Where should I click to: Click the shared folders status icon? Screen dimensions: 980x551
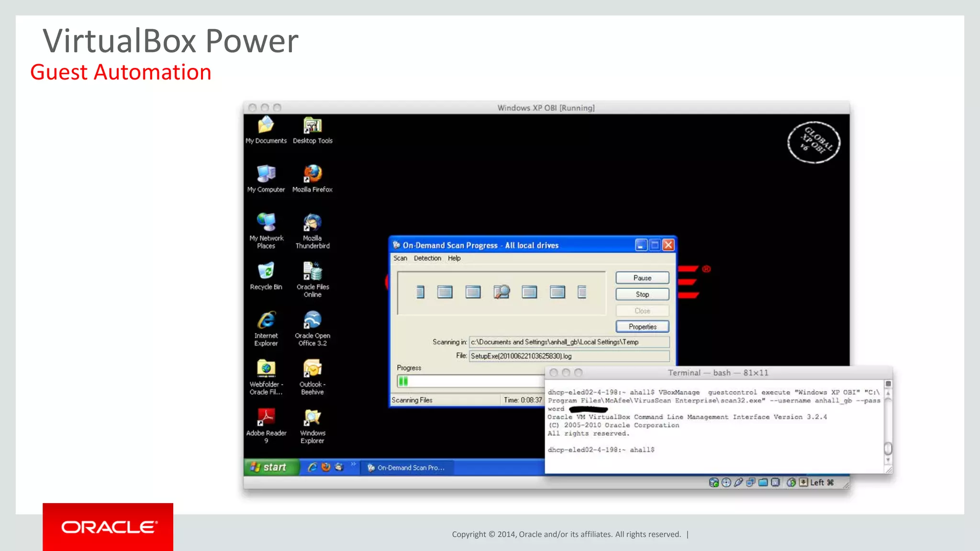[763, 483]
